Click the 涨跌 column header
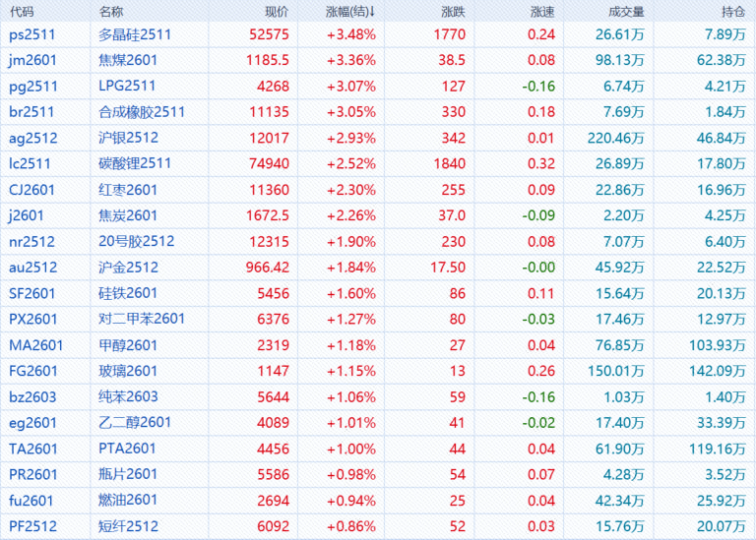756x540 pixels. click(x=453, y=11)
